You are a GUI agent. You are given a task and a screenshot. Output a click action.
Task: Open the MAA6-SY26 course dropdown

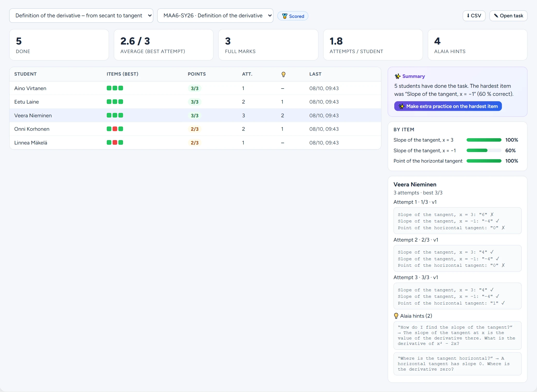point(215,16)
